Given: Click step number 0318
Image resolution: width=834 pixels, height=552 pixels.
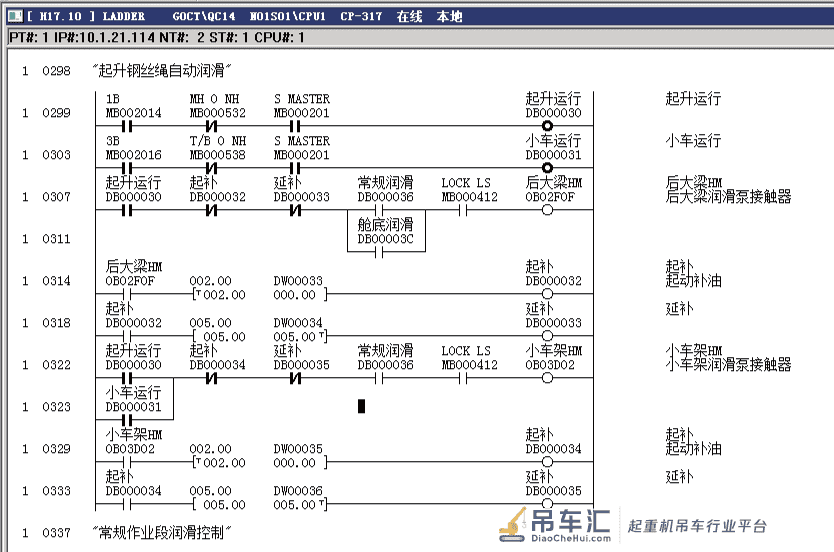Looking at the screenshot, I should point(56,323).
